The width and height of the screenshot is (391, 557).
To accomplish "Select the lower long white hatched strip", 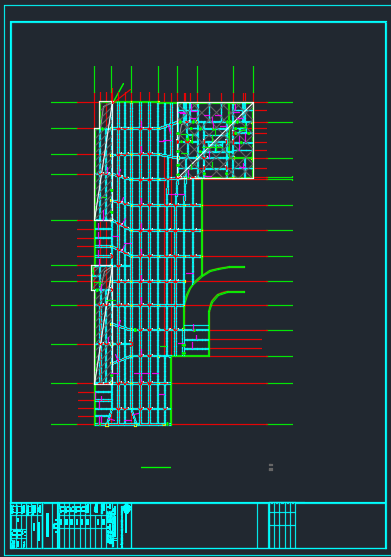I will click(103, 337).
